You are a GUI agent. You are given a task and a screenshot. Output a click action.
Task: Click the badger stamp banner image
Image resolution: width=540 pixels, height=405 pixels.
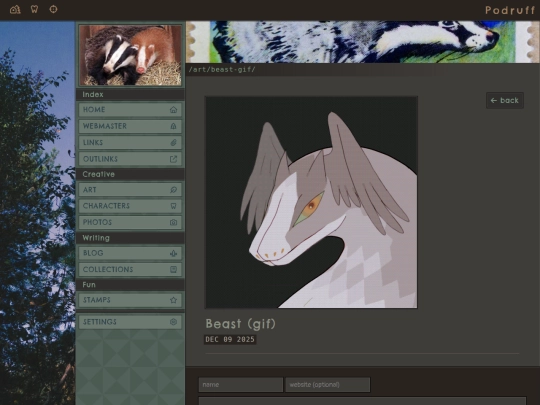pyautogui.click(x=363, y=42)
